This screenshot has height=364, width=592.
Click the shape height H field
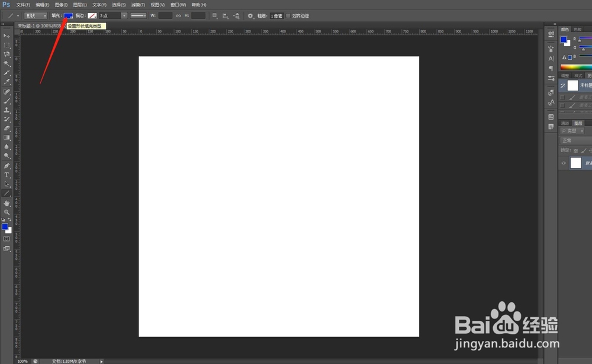coord(198,16)
